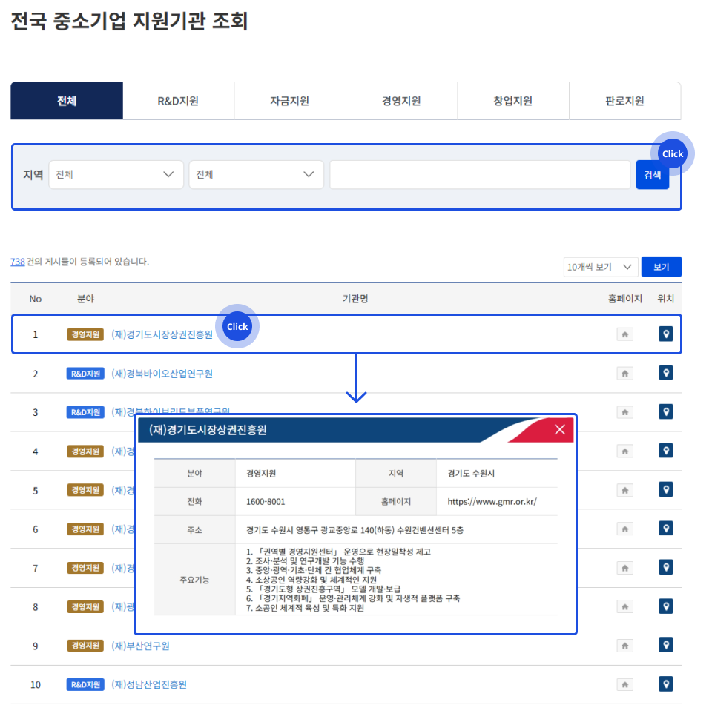Open homepage icon for 부산연구원
The width and height of the screenshot is (712, 728).
point(624,646)
